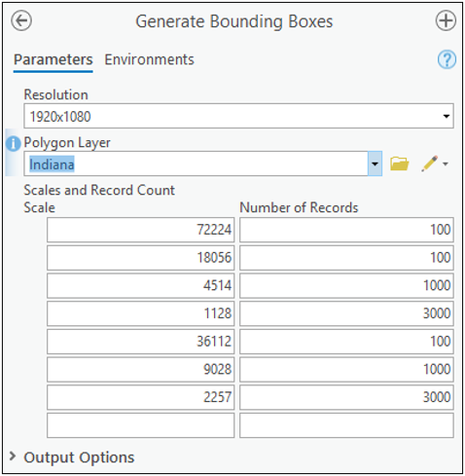Click the empty Number of Records field
This screenshot has width=465, height=476.
click(346, 425)
